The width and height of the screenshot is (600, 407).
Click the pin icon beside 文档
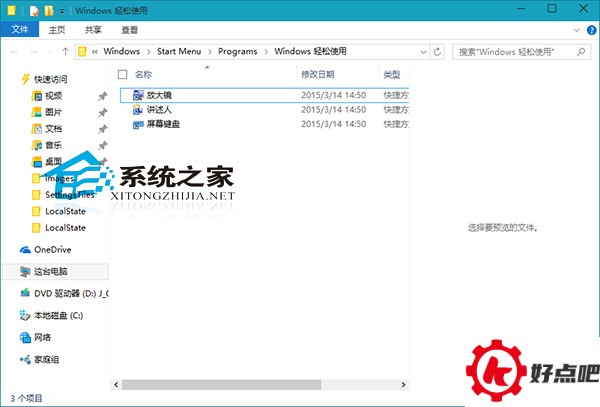[x=103, y=129]
